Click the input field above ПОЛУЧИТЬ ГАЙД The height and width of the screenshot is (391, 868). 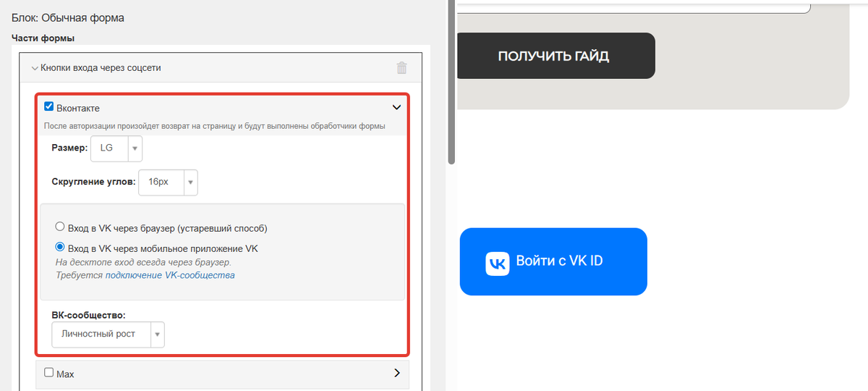pyautogui.click(x=634, y=7)
